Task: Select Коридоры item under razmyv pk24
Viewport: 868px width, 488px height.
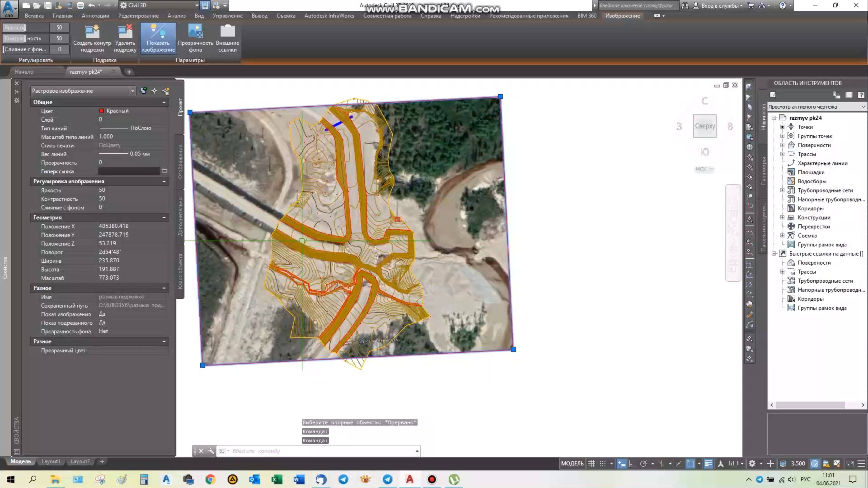Action: tap(810, 208)
